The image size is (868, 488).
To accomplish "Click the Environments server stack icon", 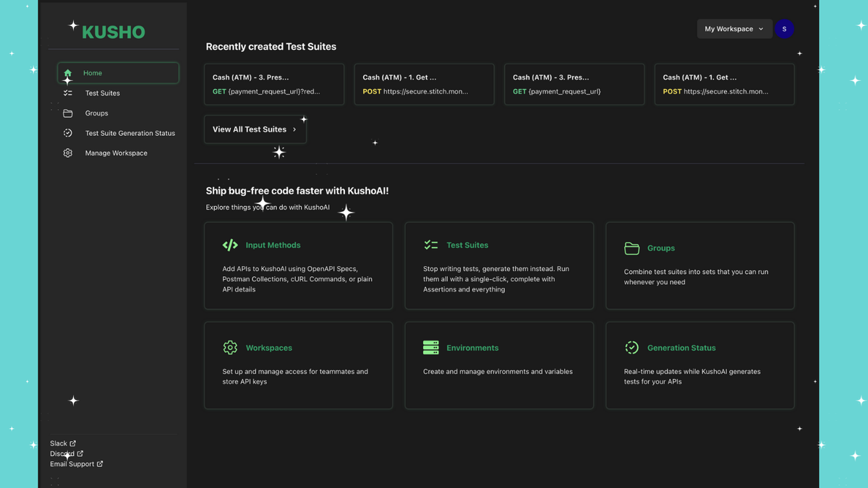I will pyautogui.click(x=431, y=348).
